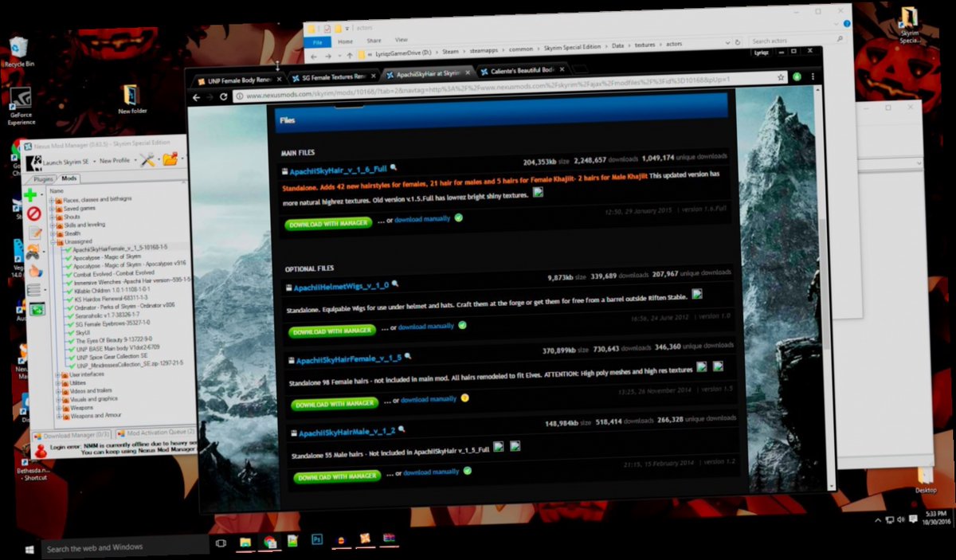Toggle the checkmark for Killable Children mod
Screen dimensions: 956x560
click(x=69, y=291)
